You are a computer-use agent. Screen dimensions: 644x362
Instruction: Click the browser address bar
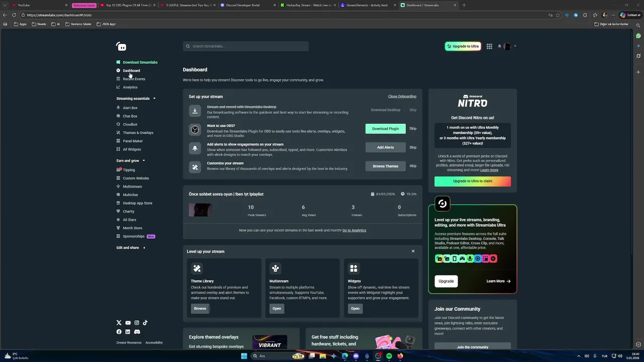point(289,15)
